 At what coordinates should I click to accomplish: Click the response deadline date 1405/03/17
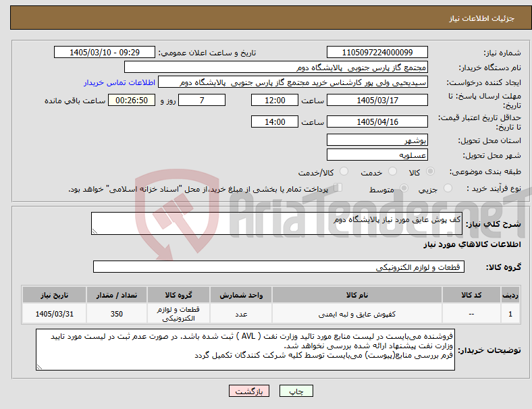click(377, 100)
